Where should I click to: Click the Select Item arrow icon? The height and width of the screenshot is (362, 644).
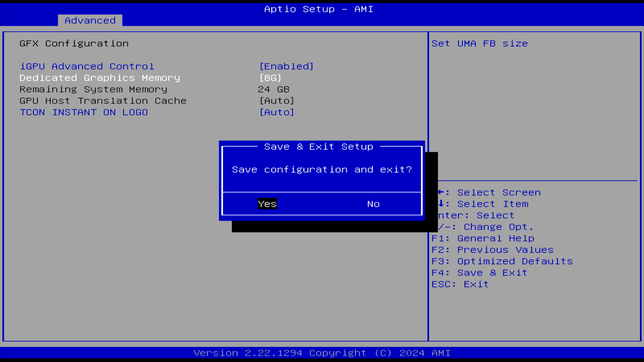pyautogui.click(x=441, y=203)
